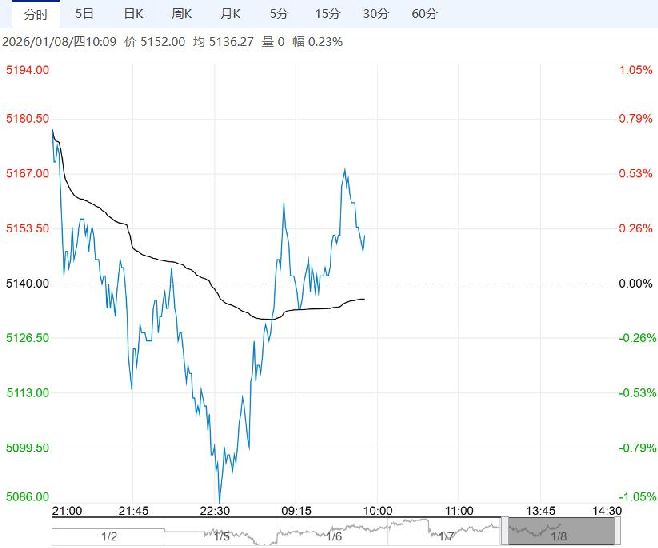Image resolution: width=658 pixels, height=548 pixels.
Task: Switch to the 30分 interval chart
Action: pos(375,13)
